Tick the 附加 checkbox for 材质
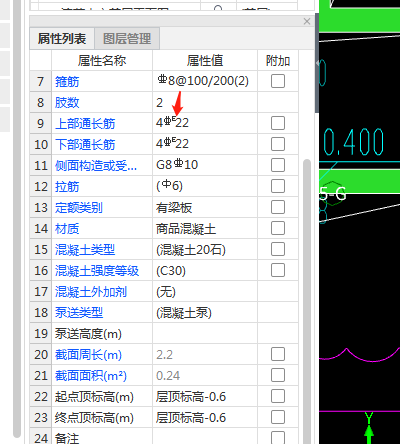 [278, 228]
